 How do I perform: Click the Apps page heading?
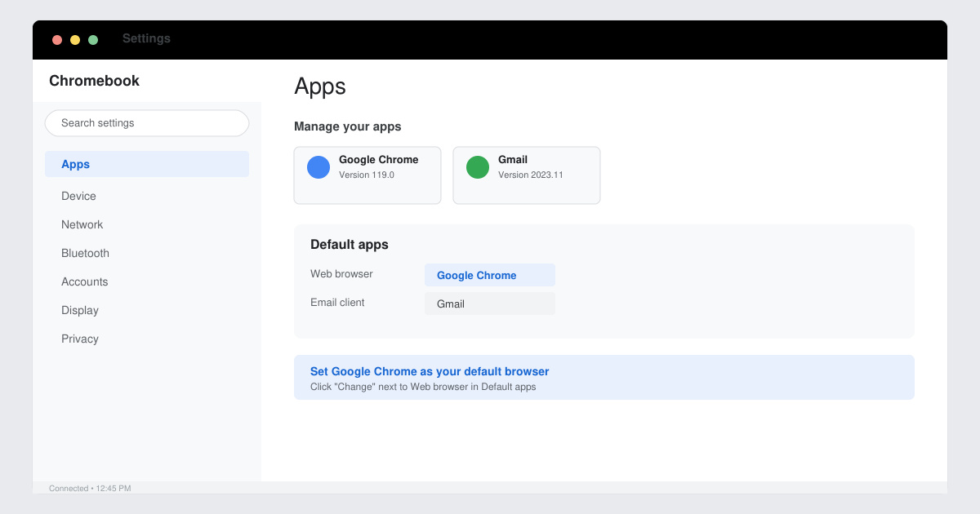[x=320, y=86]
